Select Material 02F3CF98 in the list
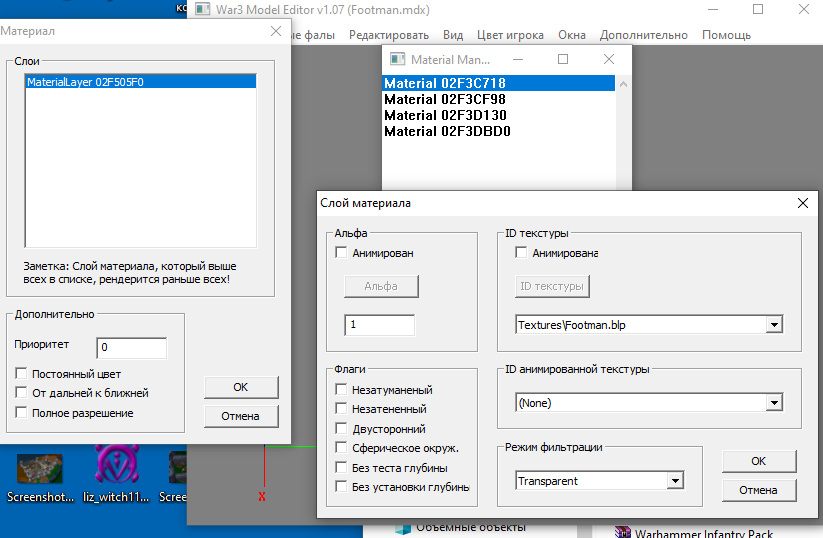This screenshot has width=823, height=538. tap(499, 99)
